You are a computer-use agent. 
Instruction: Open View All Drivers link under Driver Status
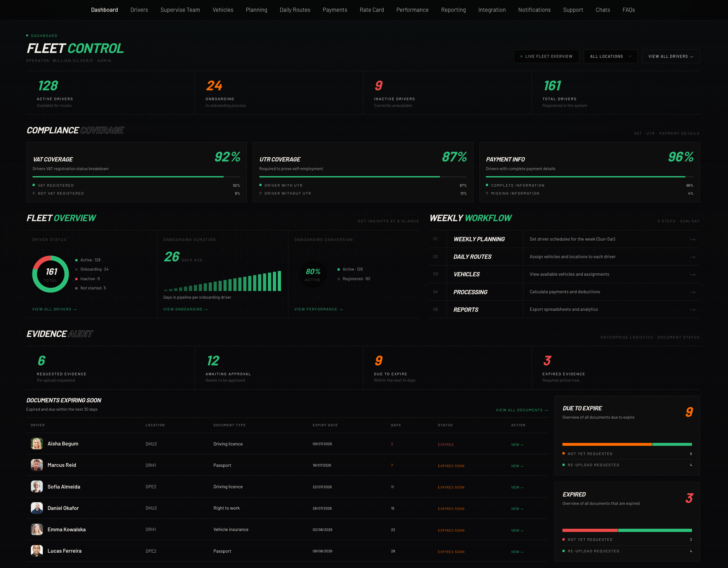pyautogui.click(x=54, y=309)
